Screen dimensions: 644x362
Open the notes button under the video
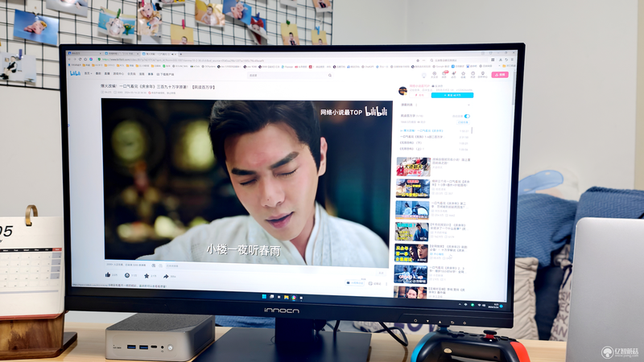(x=374, y=283)
